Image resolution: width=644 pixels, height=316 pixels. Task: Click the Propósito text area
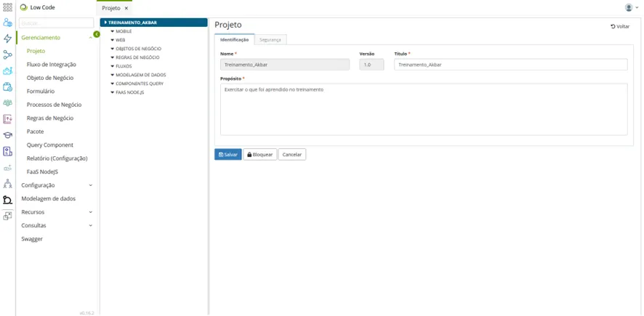[424, 109]
